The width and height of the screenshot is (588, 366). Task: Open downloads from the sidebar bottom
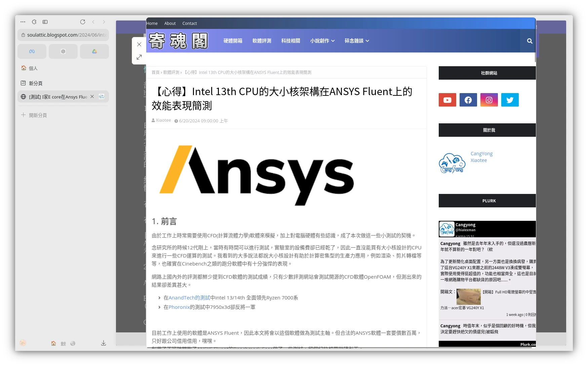[104, 343]
